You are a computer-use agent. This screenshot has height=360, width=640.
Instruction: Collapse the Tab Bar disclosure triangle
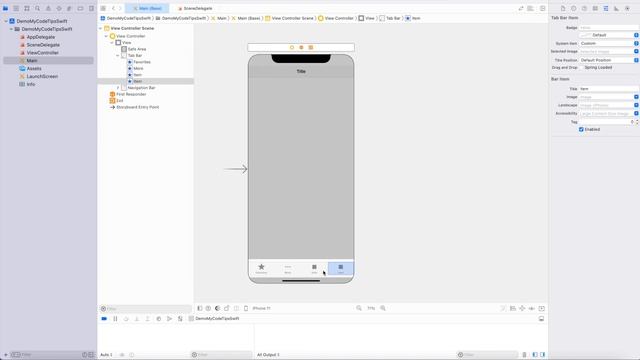[x=118, y=56]
